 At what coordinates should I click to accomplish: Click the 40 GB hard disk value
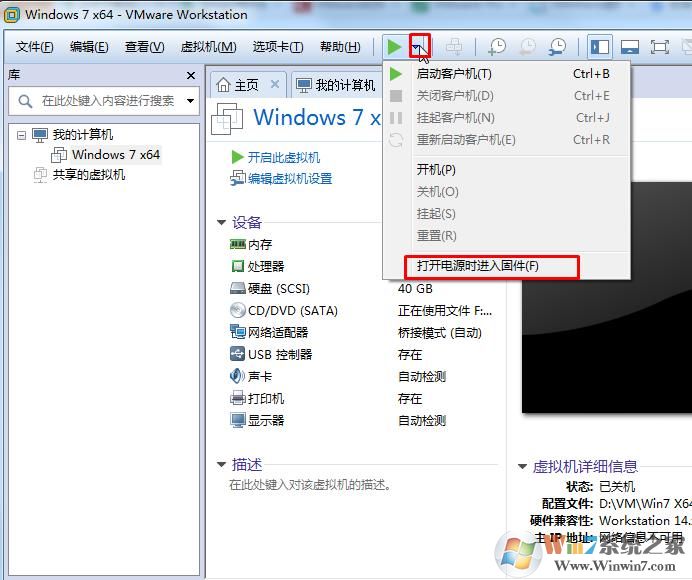[415, 289]
